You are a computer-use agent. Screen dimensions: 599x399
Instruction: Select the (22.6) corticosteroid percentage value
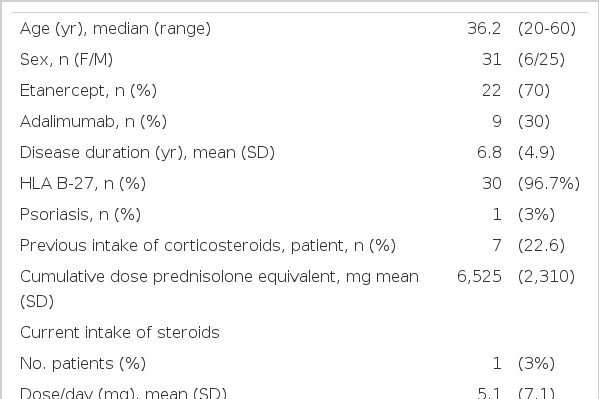pyautogui.click(x=541, y=245)
